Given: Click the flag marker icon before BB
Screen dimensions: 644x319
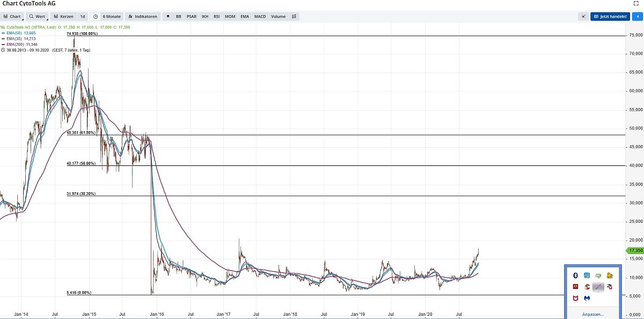Looking at the screenshot, I should click(168, 17).
